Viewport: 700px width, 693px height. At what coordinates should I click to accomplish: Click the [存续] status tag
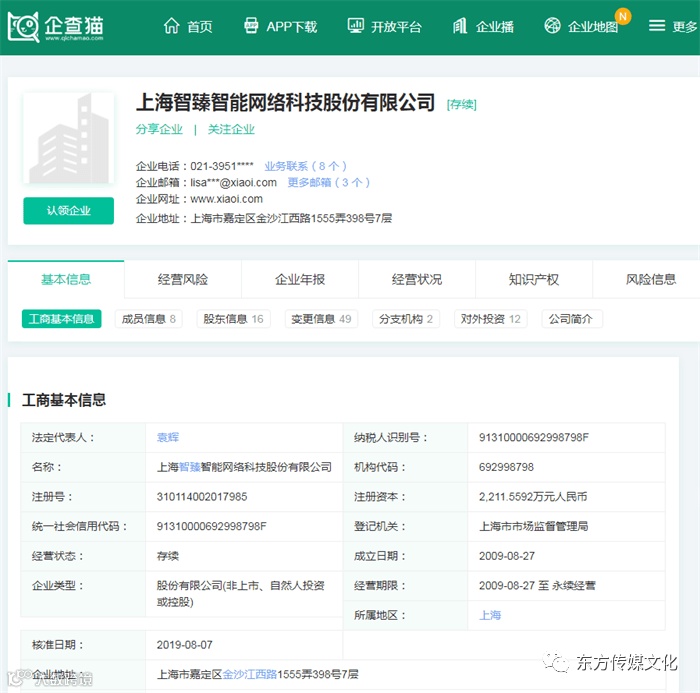point(462,104)
